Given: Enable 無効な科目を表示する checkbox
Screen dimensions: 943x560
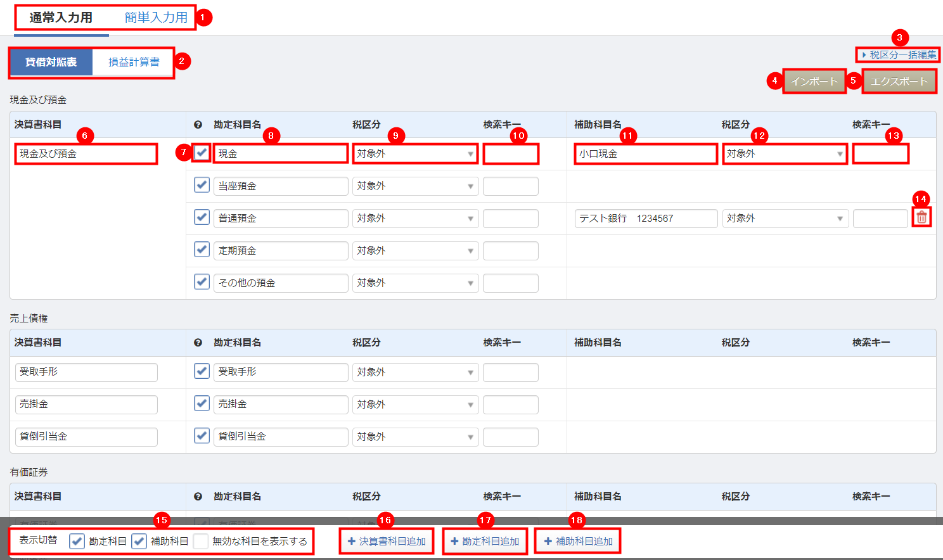Looking at the screenshot, I should [x=200, y=541].
